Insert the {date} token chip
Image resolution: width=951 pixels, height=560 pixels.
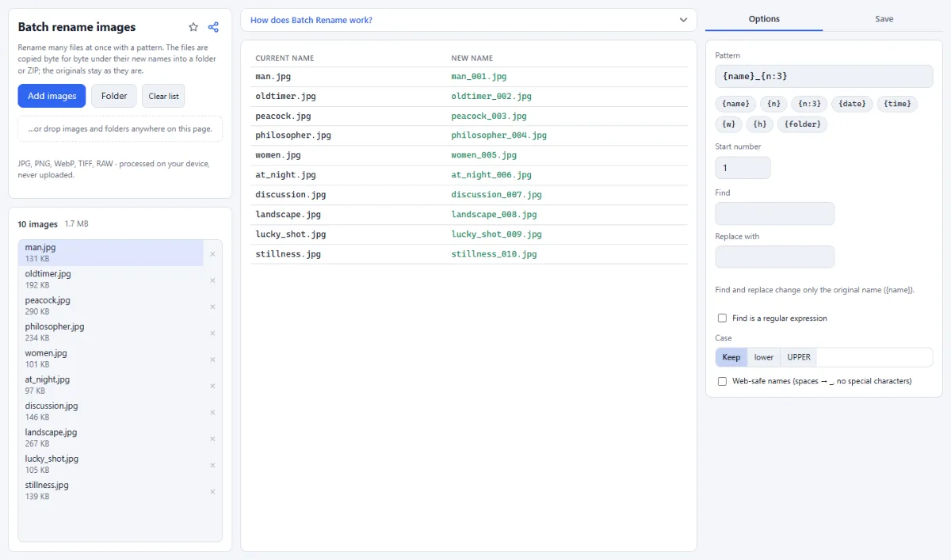pos(852,104)
